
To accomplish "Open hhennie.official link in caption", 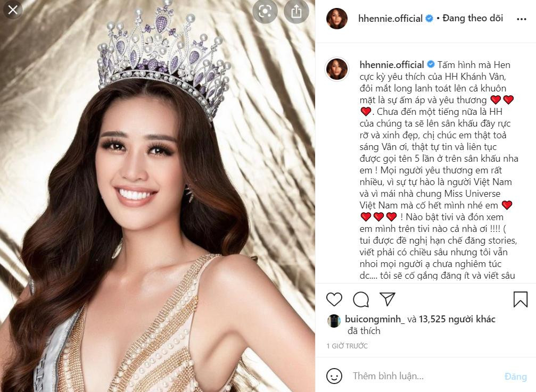I will [x=392, y=64].
